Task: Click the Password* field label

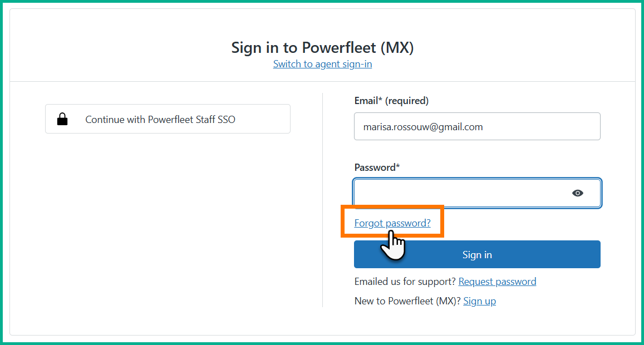Action: 377,167
